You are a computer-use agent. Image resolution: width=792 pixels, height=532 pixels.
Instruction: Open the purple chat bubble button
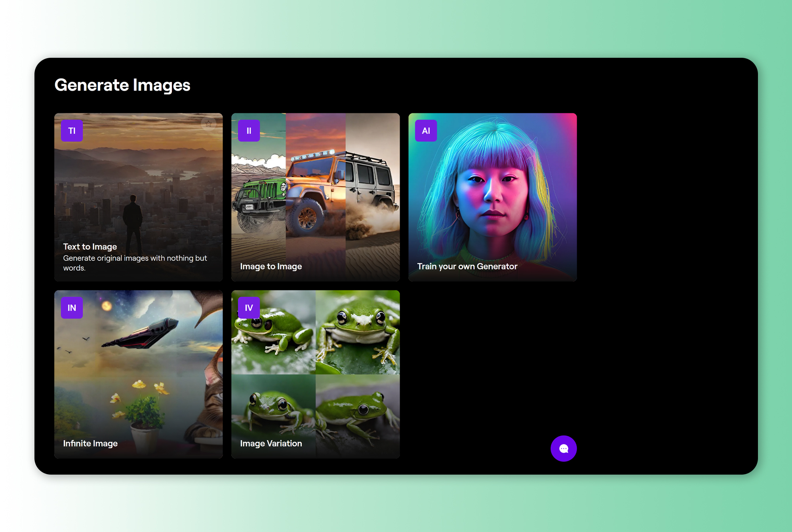tap(564, 448)
